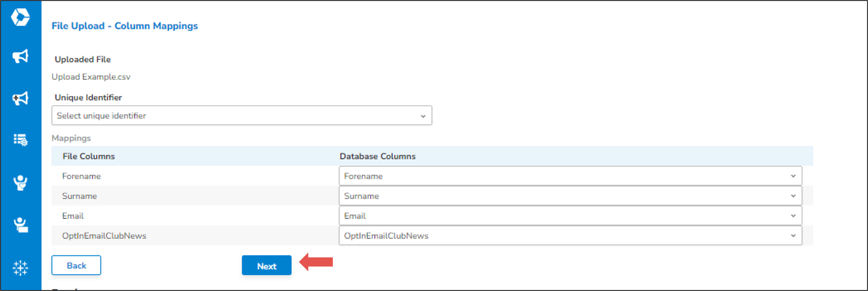Click the Next button

pyautogui.click(x=267, y=265)
